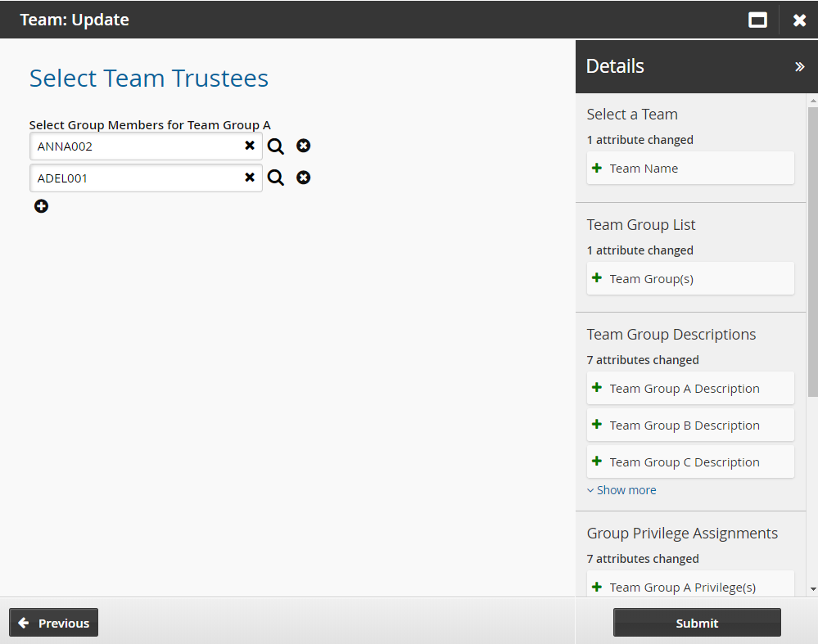Open search lookup for ADEL001 member
818x644 pixels.
(276, 178)
